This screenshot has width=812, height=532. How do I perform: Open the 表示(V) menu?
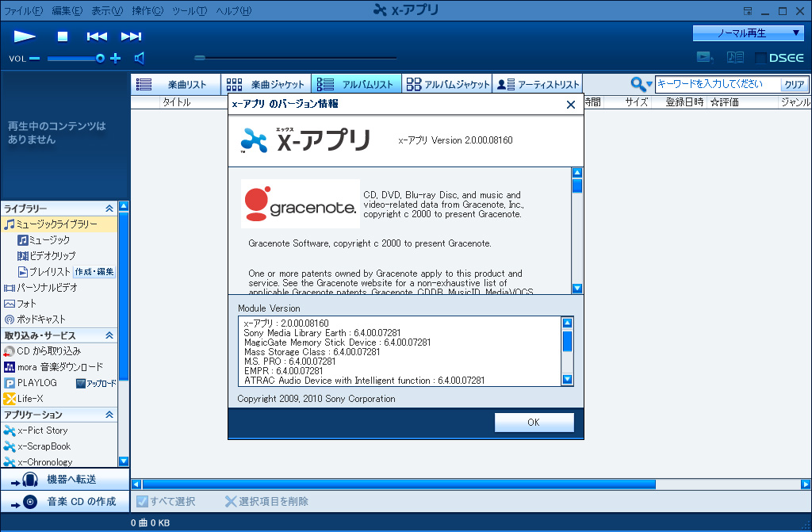tap(107, 11)
